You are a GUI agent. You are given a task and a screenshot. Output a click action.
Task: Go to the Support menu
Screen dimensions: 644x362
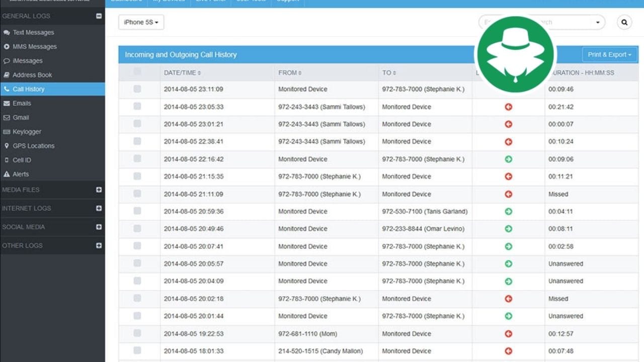pos(287,1)
